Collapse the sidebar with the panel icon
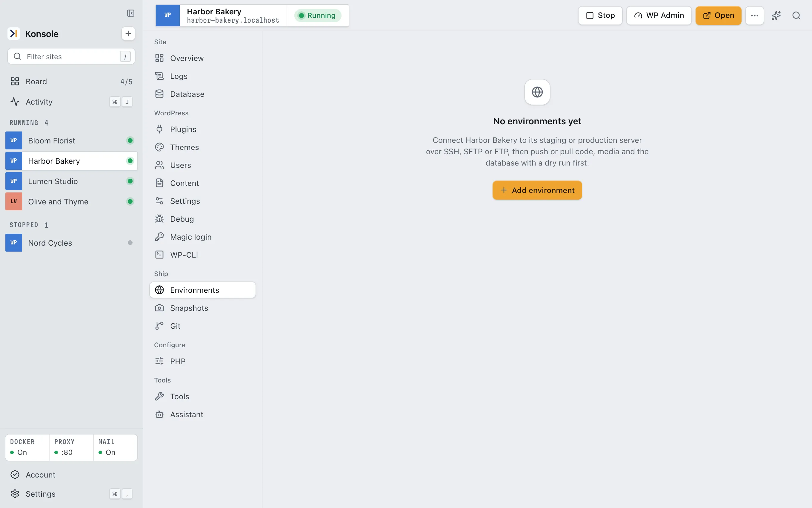The width and height of the screenshot is (812, 508). click(130, 13)
